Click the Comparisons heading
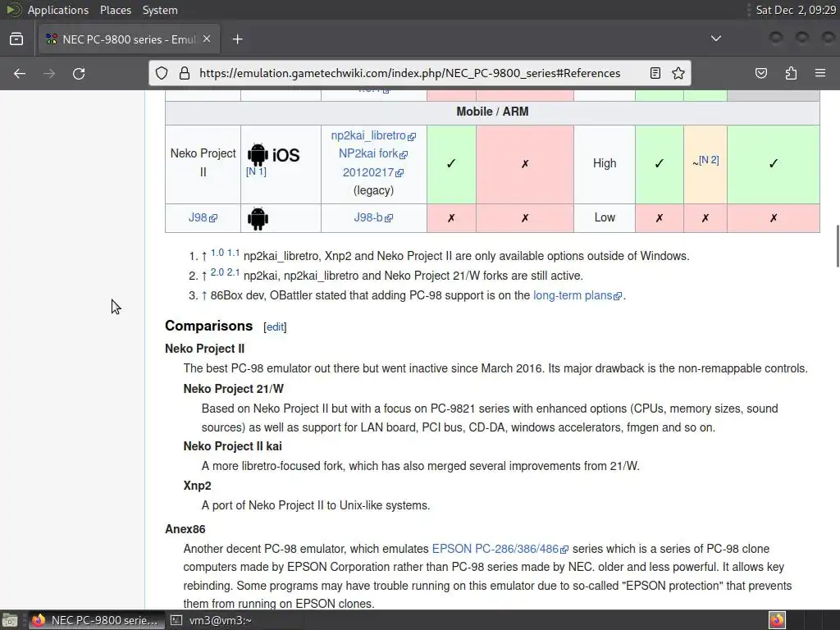 tap(209, 326)
